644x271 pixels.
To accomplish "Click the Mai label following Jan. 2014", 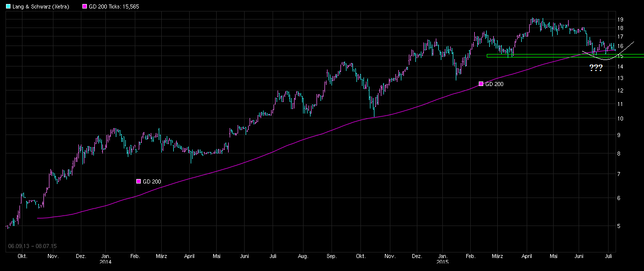I will (x=216, y=256).
